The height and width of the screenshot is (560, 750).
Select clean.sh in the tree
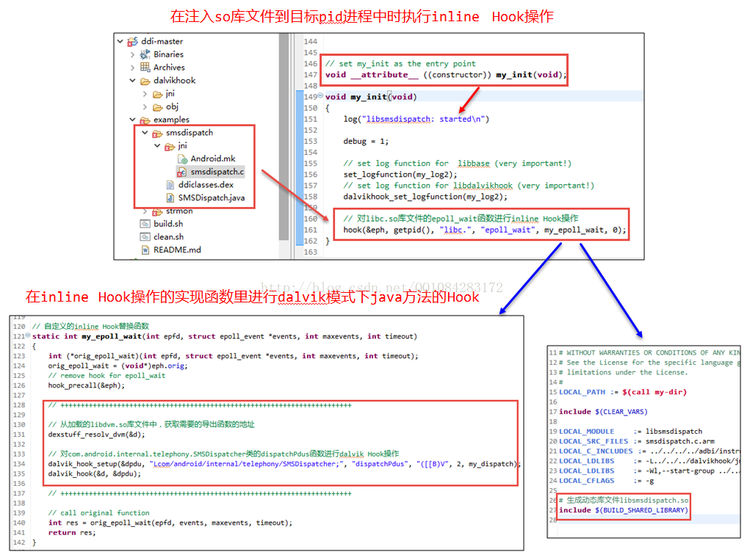tap(168, 236)
